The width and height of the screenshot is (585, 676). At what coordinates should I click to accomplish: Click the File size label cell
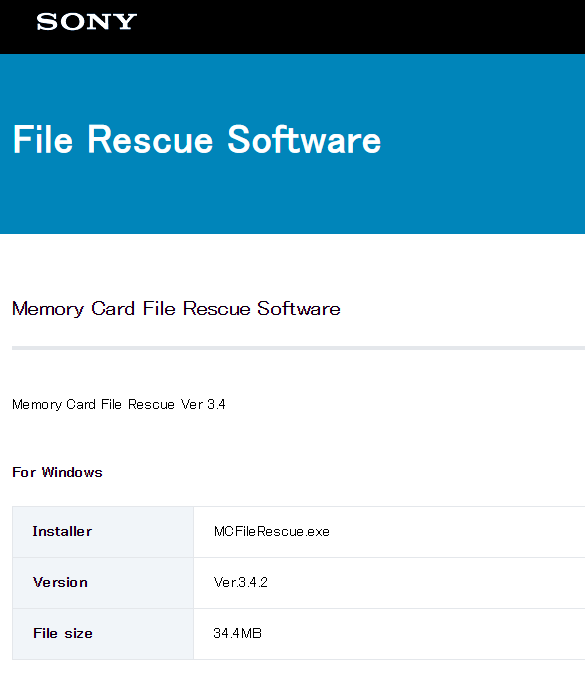pyautogui.click(x=103, y=634)
